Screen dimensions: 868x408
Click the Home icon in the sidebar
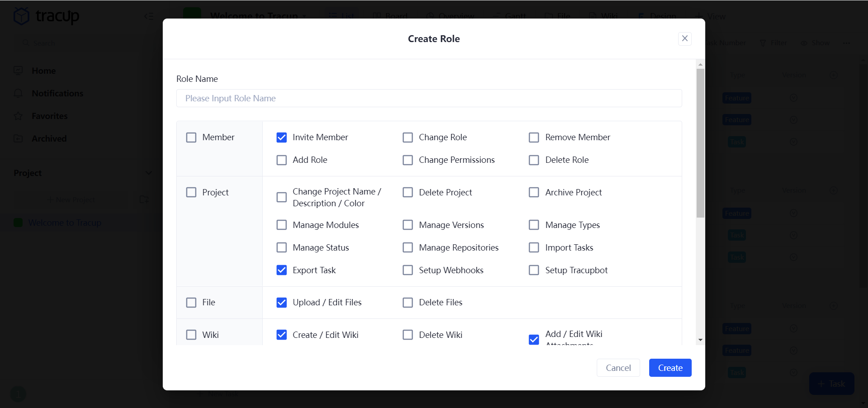[18, 71]
